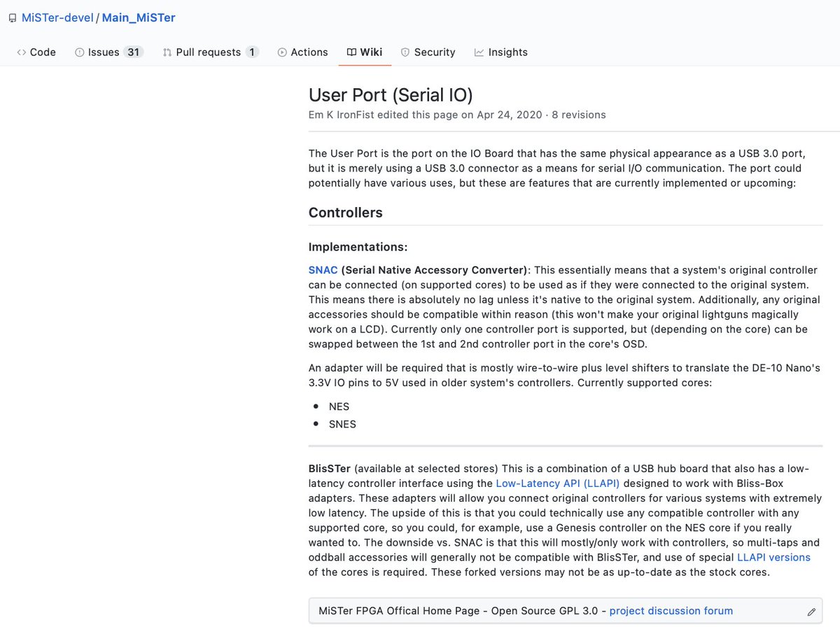
Task: Click the Wiki book icon
Action: point(351,52)
